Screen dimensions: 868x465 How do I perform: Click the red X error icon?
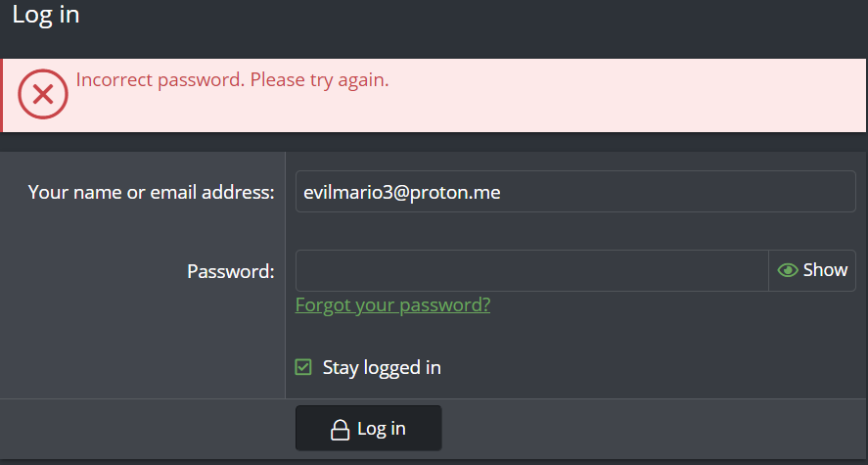click(x=42, y=95)
